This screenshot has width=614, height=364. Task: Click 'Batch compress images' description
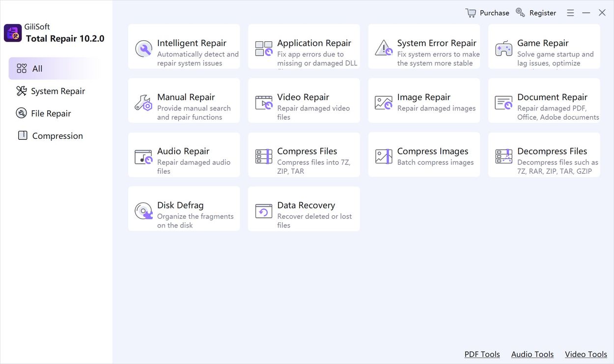point(435,162)
